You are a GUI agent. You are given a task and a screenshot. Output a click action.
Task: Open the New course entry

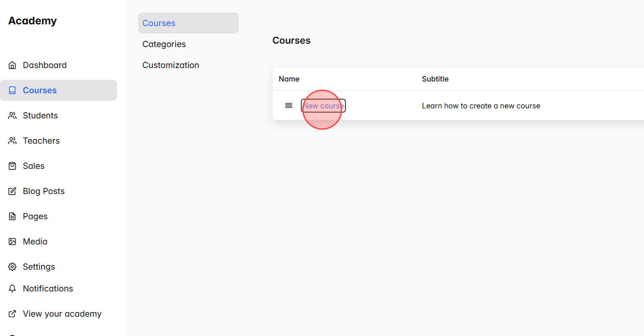pos(323,105)
